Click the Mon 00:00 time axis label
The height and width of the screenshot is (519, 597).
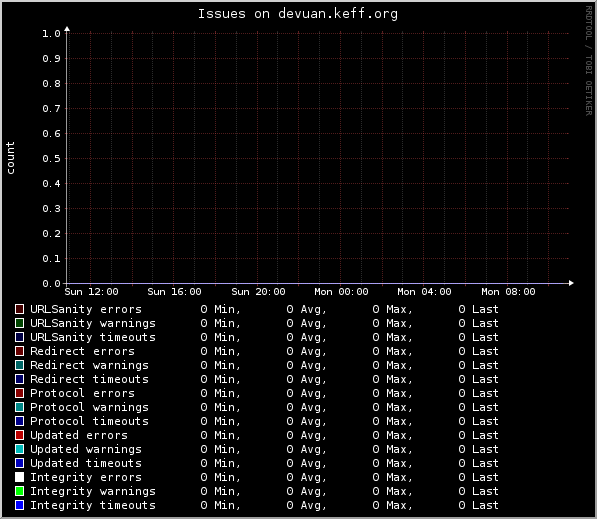point(341,292)
